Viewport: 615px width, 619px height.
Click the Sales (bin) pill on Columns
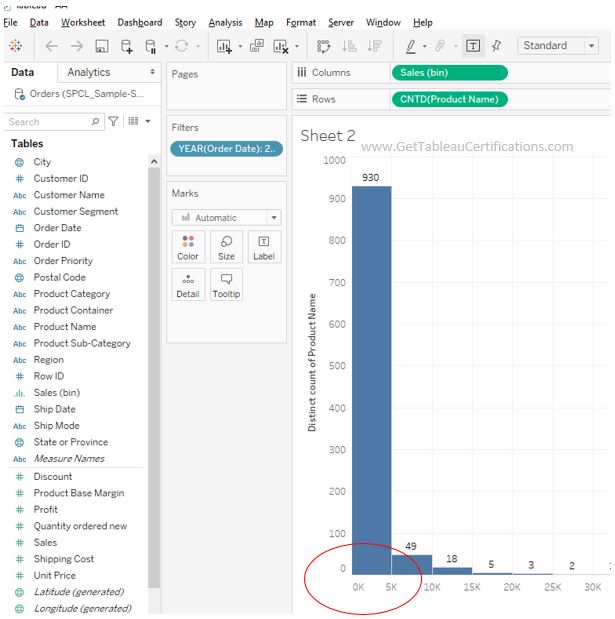[450, 73]
